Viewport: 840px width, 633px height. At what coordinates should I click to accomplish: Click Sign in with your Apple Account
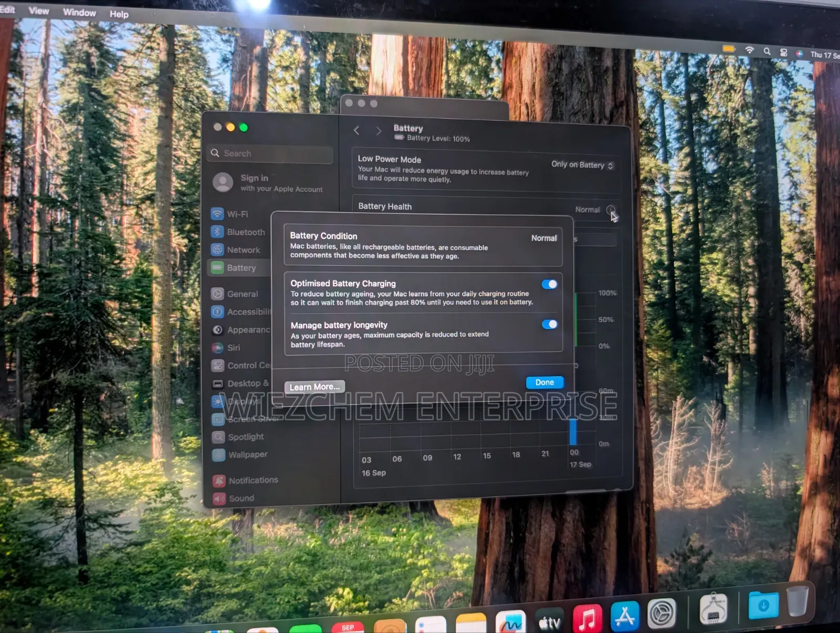[268, 183]
